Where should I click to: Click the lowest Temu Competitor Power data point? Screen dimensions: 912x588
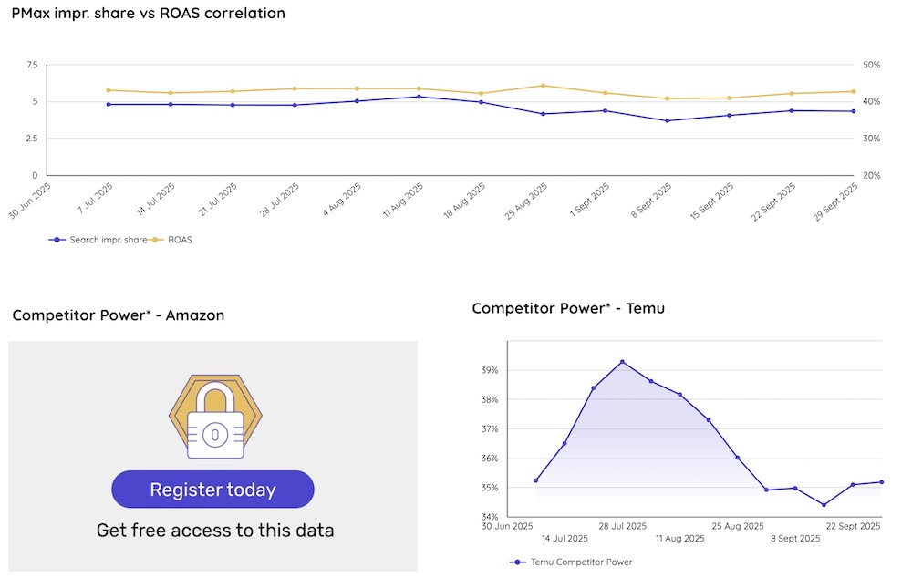coord(824,505)
